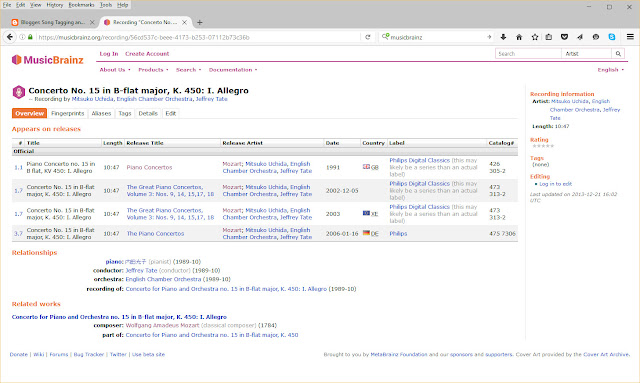Open the Pocket shield icon

click(564, 37)
